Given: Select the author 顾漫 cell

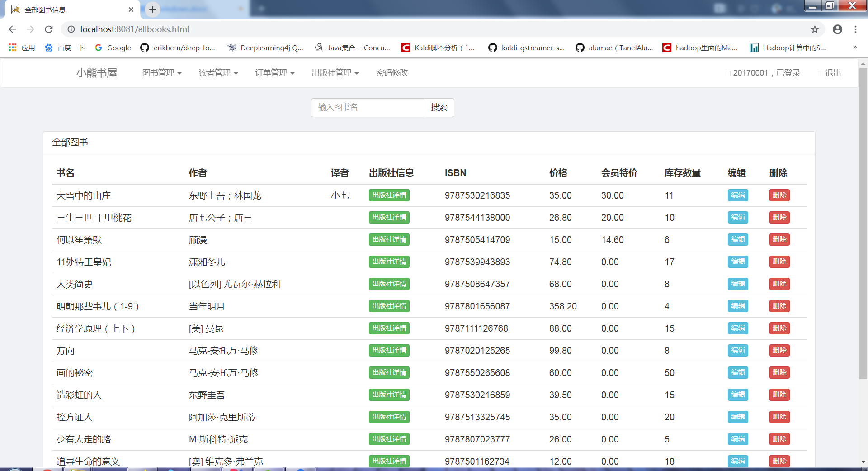Looking at the screenshot, I should click(198, 240).
